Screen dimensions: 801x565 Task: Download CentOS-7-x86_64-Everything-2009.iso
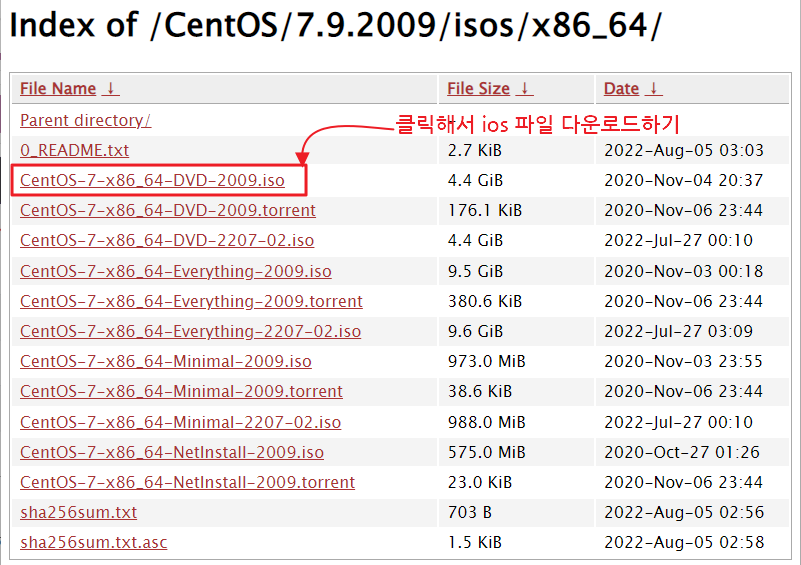click(176, 271)
